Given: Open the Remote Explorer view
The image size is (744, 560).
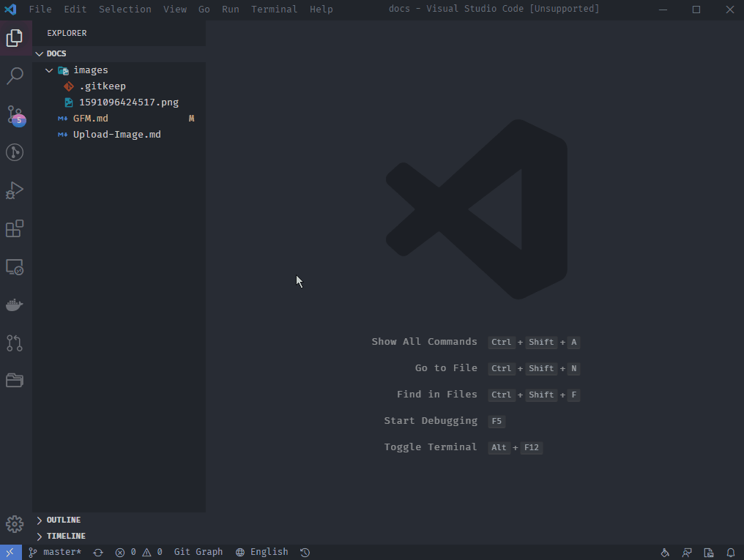Looking at the screenshot, I should tap(15, 267).
